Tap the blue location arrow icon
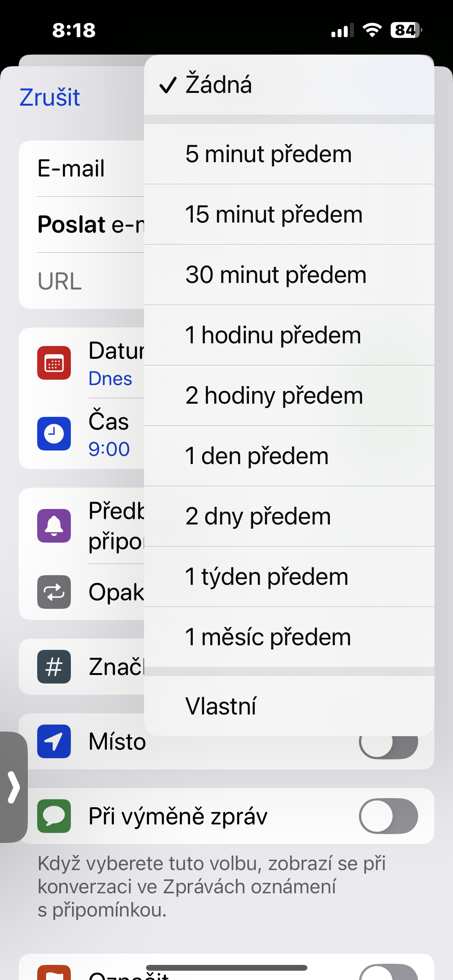The width and height of the screenshot is (453, 980). [54, 741]
